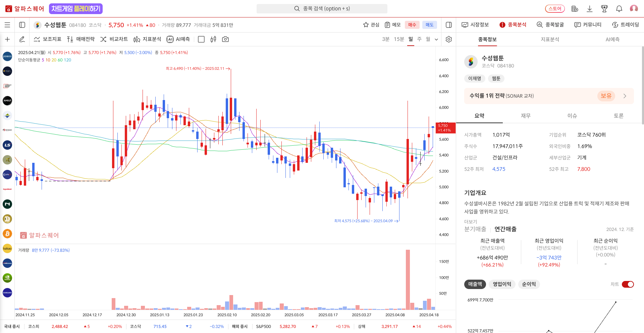Select the 주 weekly timeframe

[x=419, y=39]
